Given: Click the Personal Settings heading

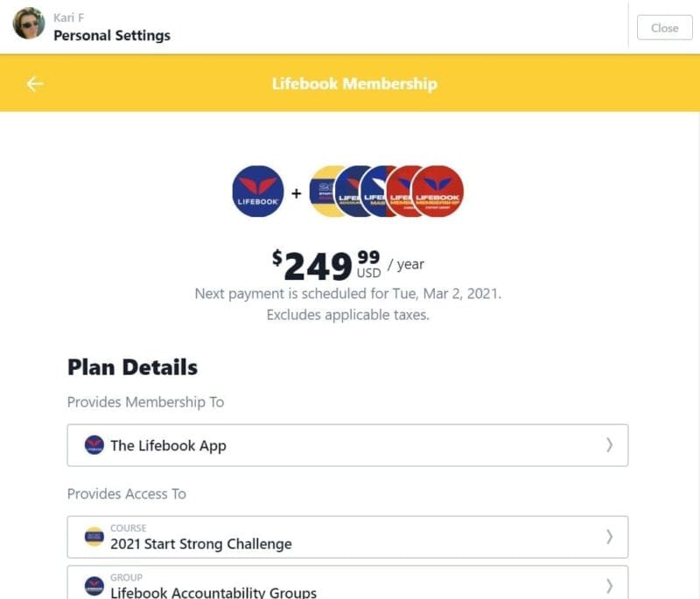Looking at the screenshot, I should point(112,35).
